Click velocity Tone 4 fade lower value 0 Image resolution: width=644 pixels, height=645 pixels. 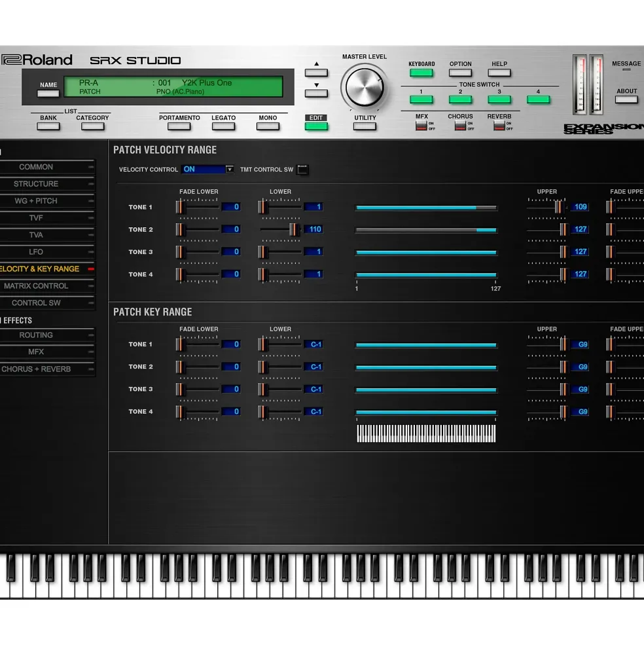coord(231,274)
